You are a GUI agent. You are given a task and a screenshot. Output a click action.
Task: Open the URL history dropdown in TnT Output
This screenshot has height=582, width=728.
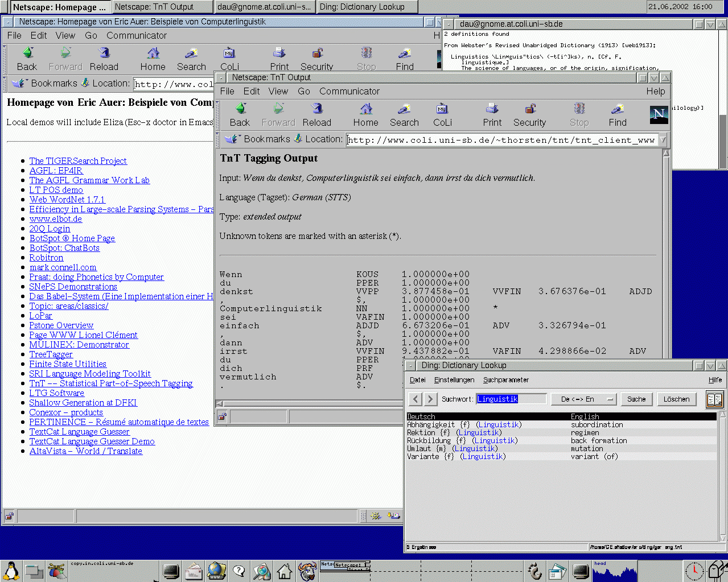click(x=663, y=139)
